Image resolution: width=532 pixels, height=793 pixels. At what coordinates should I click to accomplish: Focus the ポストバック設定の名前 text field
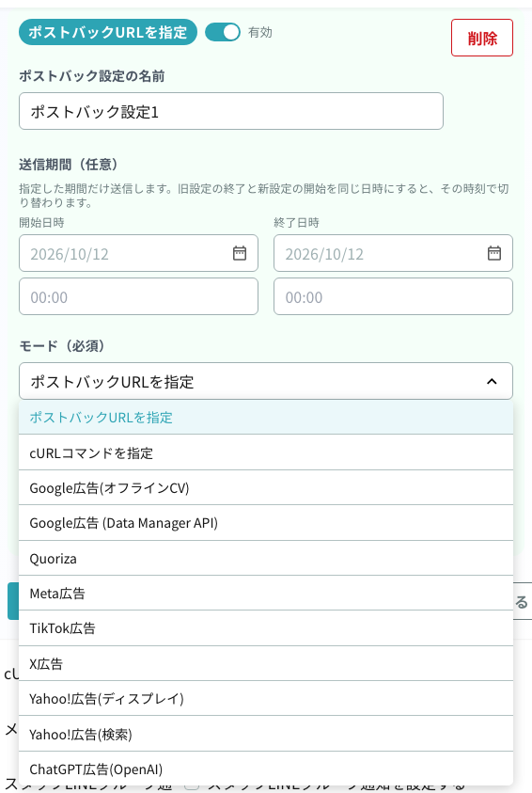pos(231,111)
